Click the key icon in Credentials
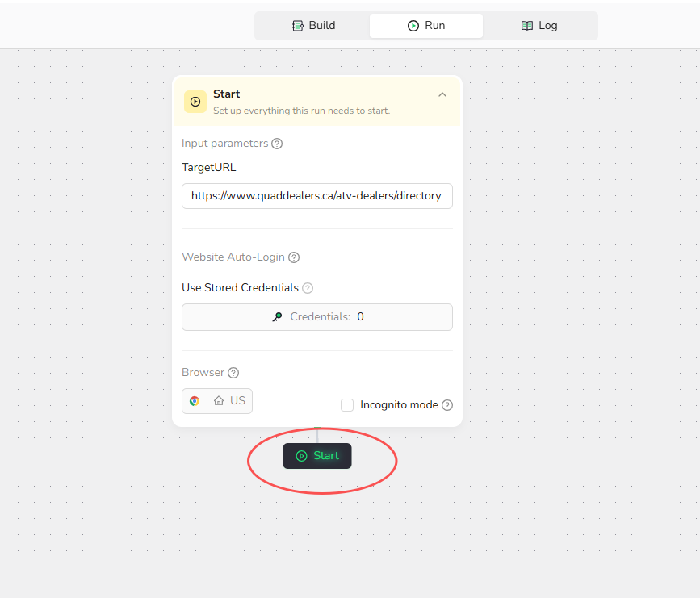This screenshot has height=598, width=700. (277, 317)
